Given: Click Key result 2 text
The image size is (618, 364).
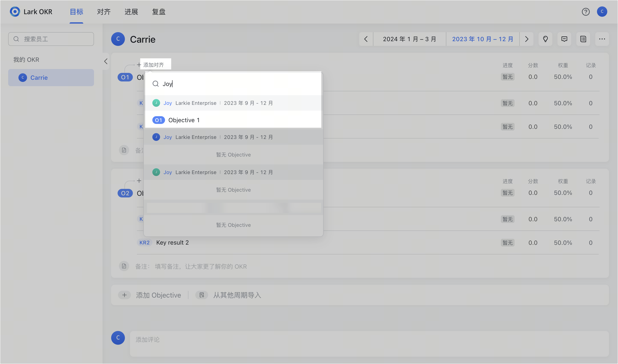Looking at the screenshot, I should point(172,243).
